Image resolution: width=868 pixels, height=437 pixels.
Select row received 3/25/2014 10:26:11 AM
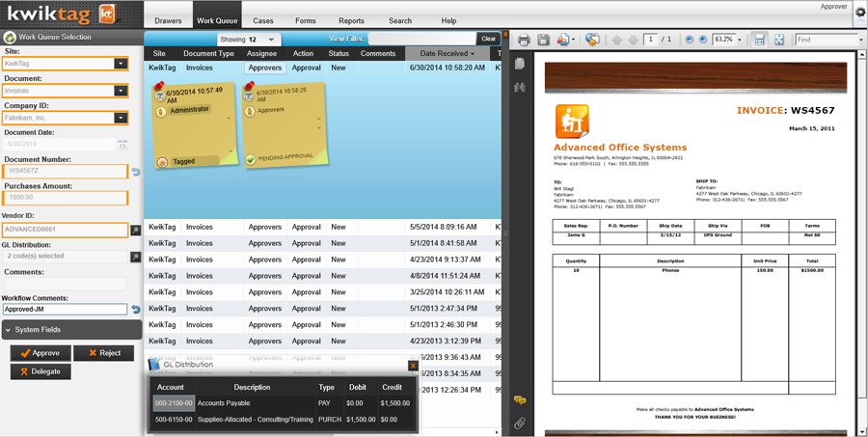coord(323,292)
